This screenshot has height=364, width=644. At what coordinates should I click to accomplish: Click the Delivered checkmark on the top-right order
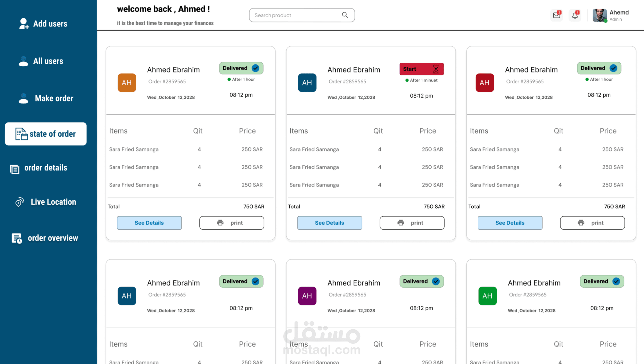[x=613, y=68]
